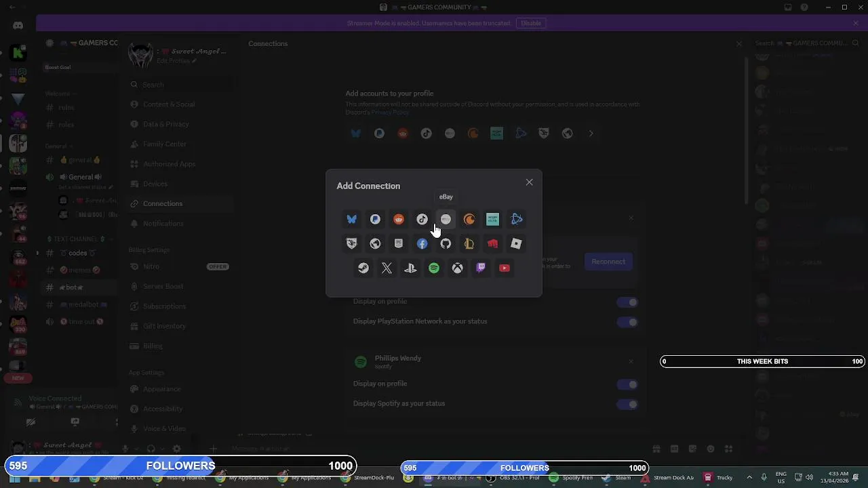Focus the settings Search field

coord(179,85)
